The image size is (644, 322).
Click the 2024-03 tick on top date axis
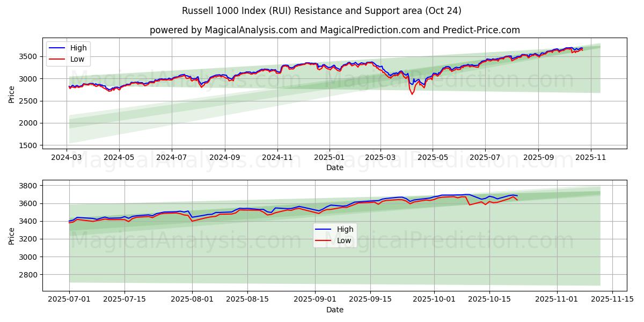[x=67, y=158]
